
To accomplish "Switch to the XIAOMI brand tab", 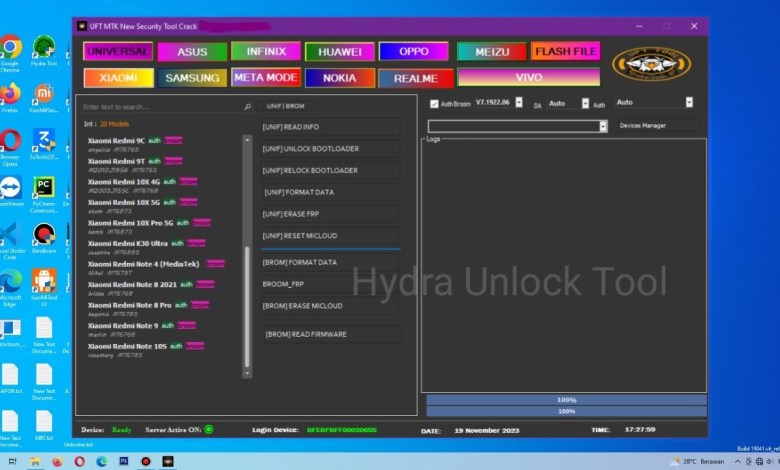I will click(119, 77).
